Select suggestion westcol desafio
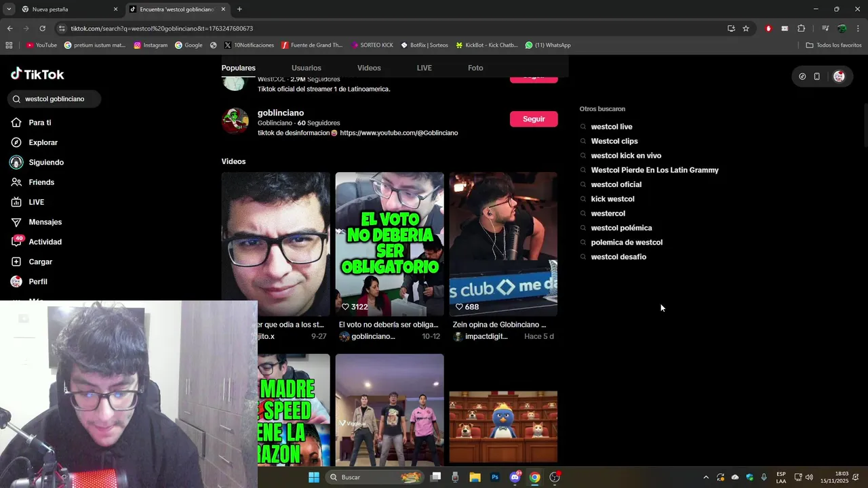Screen dimensions: 868x488 (x=618, y=257)
